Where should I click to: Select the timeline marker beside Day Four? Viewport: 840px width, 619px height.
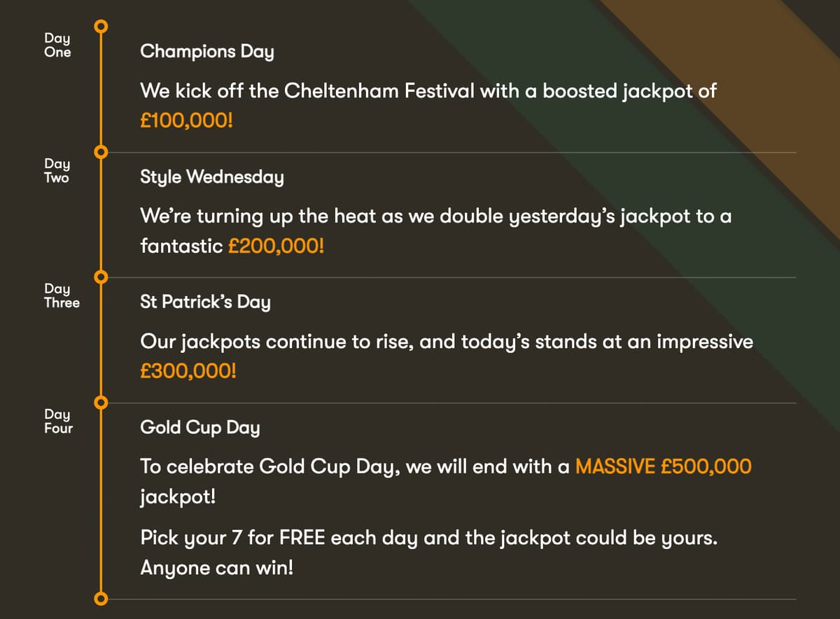pos(101,403)
